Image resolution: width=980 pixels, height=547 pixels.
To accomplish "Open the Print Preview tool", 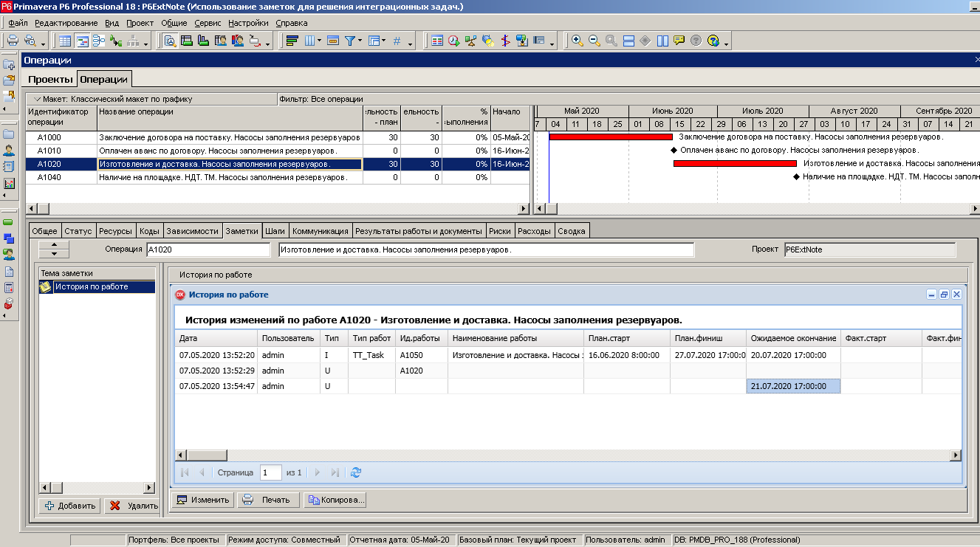I will click(x=28, y=41).
